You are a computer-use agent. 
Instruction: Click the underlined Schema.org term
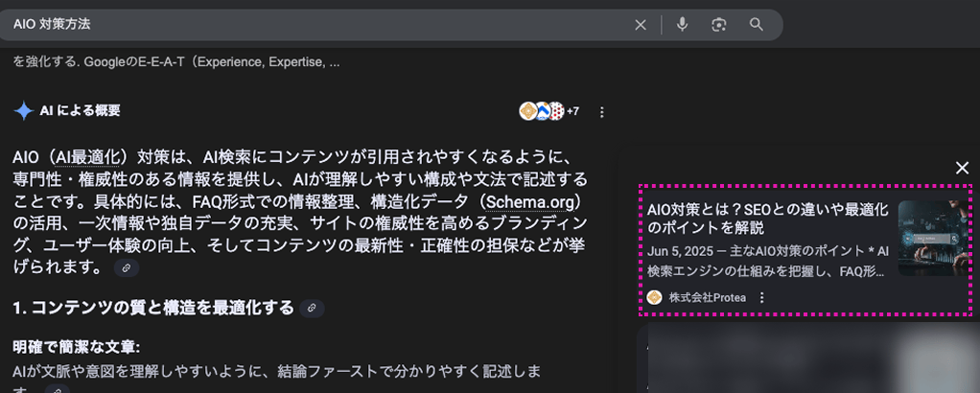(531, 201)
